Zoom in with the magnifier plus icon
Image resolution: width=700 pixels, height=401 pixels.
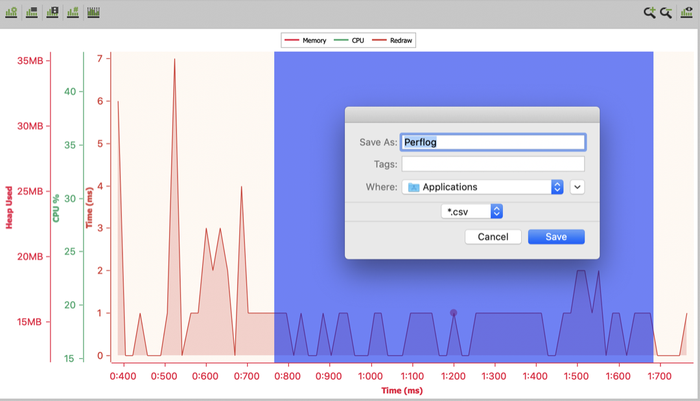pyautogui.click(x=649, y=13)
